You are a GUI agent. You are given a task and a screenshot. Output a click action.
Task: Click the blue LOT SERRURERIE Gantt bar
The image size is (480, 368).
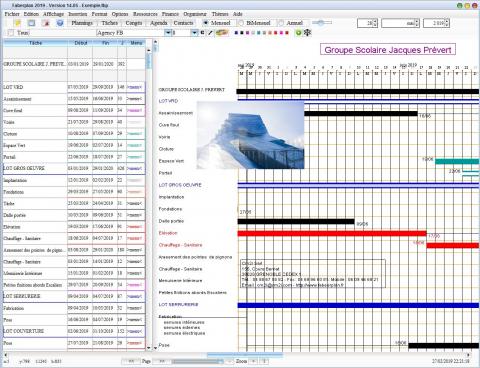click(x=358, y=305)
